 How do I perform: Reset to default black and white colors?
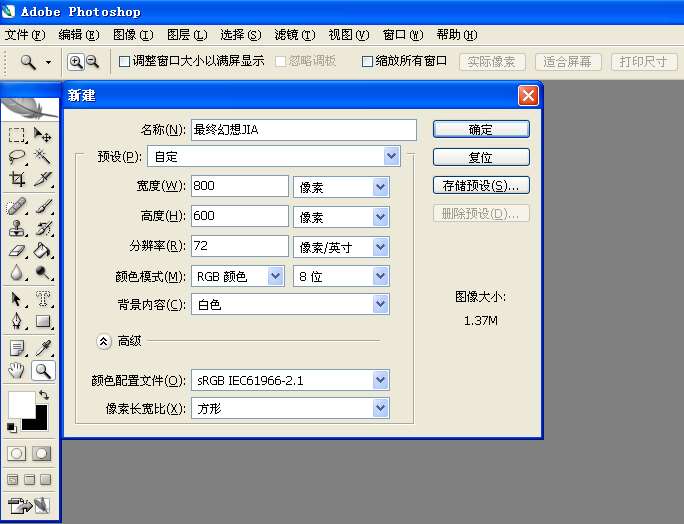(x=12, y=428)
